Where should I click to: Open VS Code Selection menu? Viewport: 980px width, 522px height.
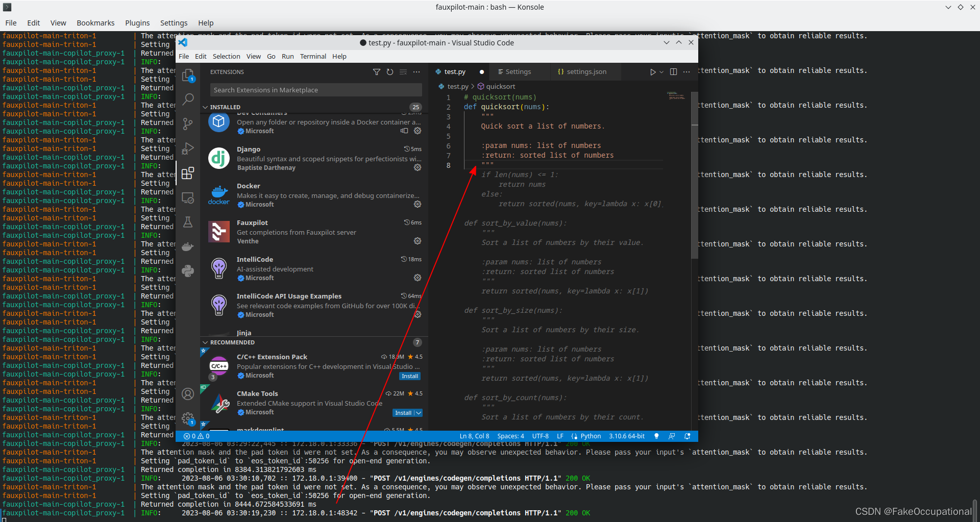tap(226, 56)
